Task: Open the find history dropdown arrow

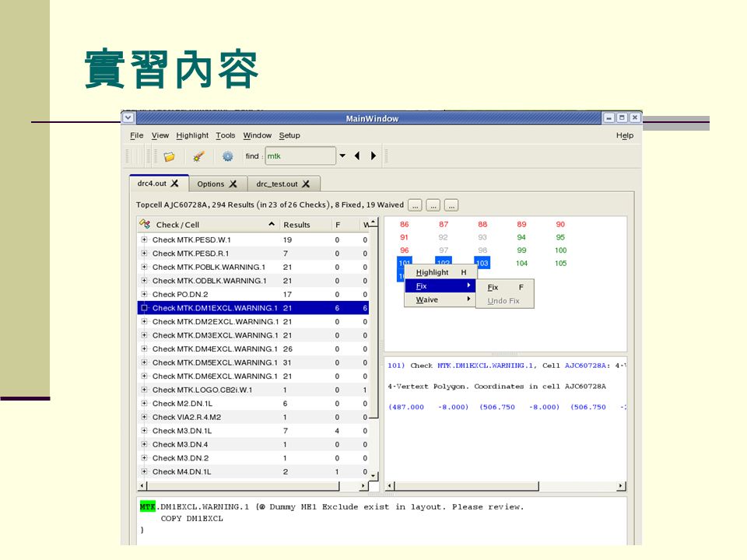Action: pyautogui.click(x=342, y=156)
